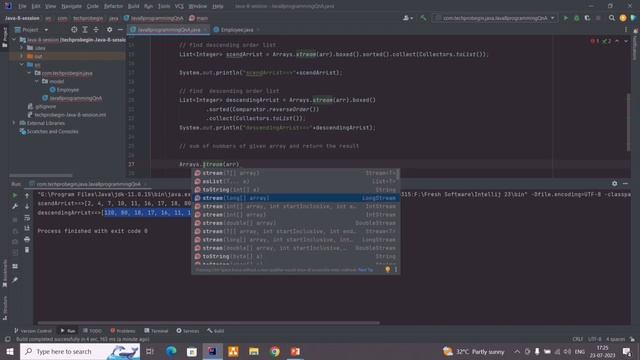Switch to Employee.java editor tab

pos(237,30)
